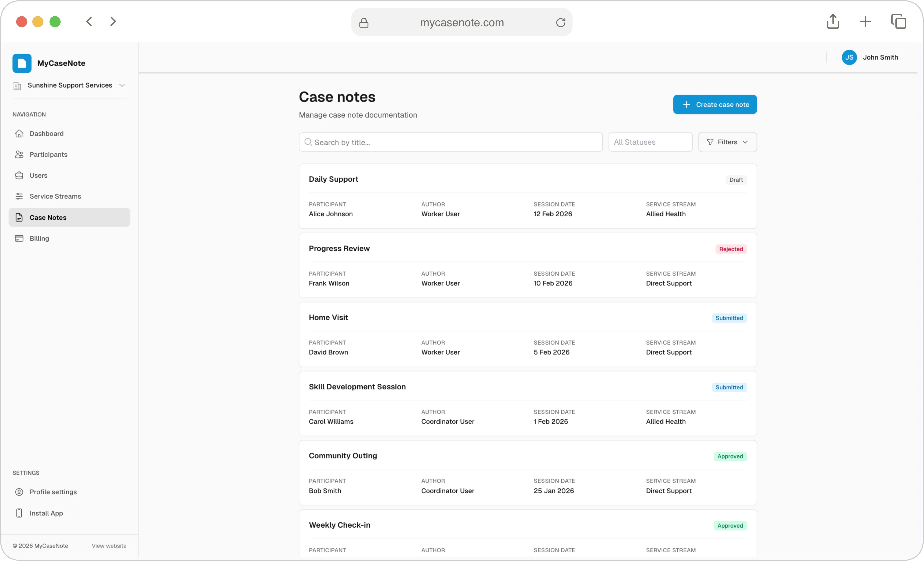Open the View website link
Viewport: 924px width, 561px height.
point(109,546)
